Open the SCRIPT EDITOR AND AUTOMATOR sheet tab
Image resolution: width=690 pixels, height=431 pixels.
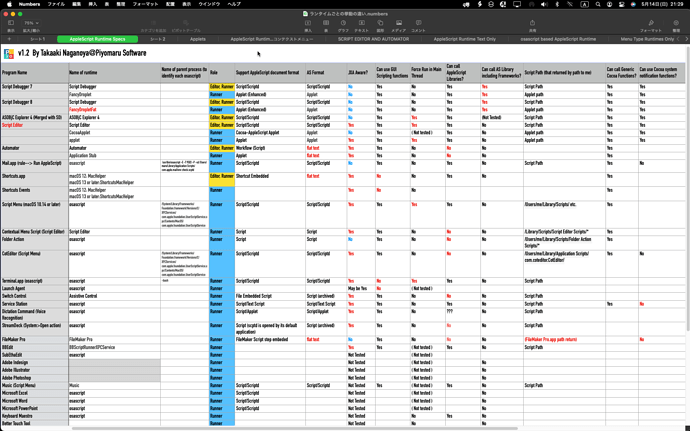click(373, 39)
